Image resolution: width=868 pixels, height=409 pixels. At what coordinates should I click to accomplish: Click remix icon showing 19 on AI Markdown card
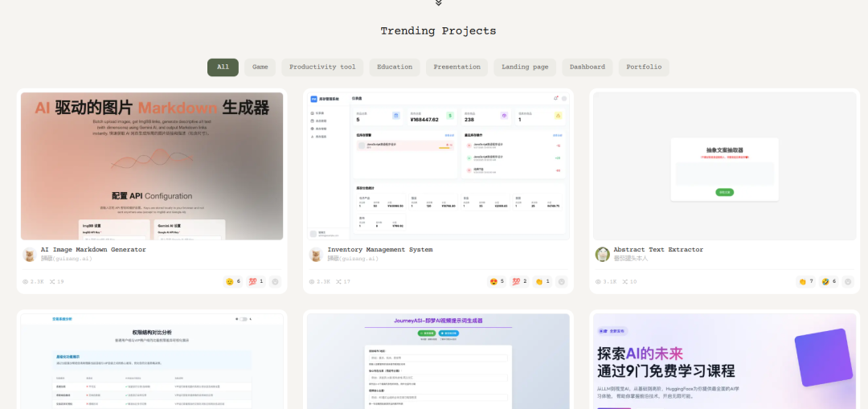coord(52,282)
